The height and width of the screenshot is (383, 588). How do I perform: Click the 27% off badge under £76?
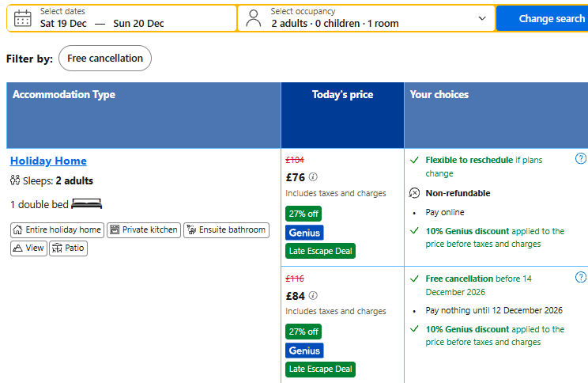coord(303,214)
